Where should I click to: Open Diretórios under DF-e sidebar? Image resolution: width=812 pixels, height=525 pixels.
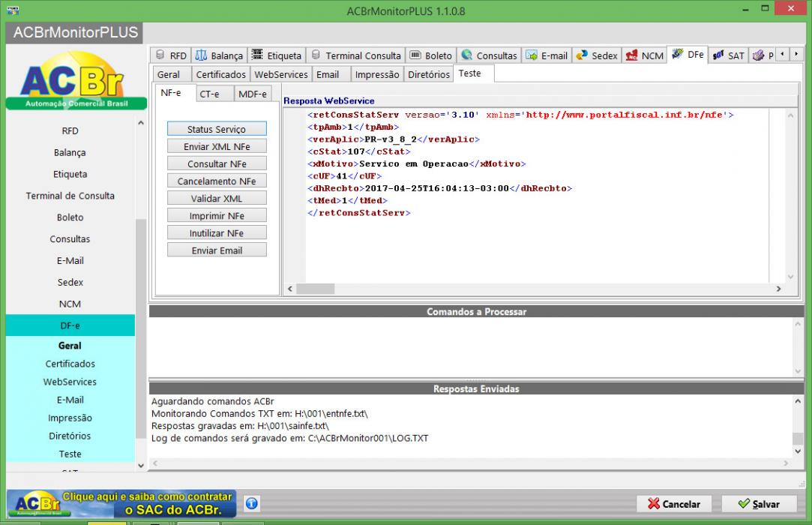tap(70, 436)
